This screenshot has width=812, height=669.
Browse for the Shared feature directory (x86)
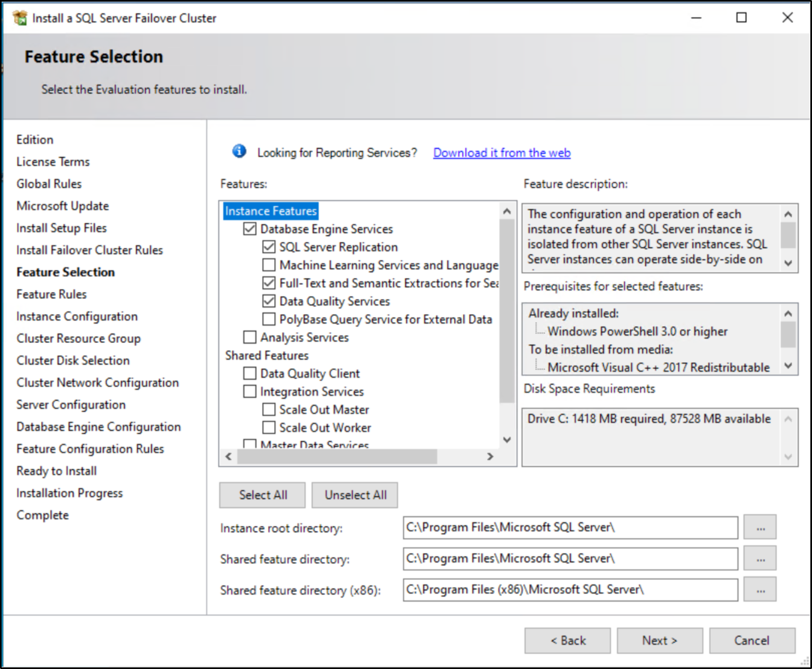[x=761, y=590]
